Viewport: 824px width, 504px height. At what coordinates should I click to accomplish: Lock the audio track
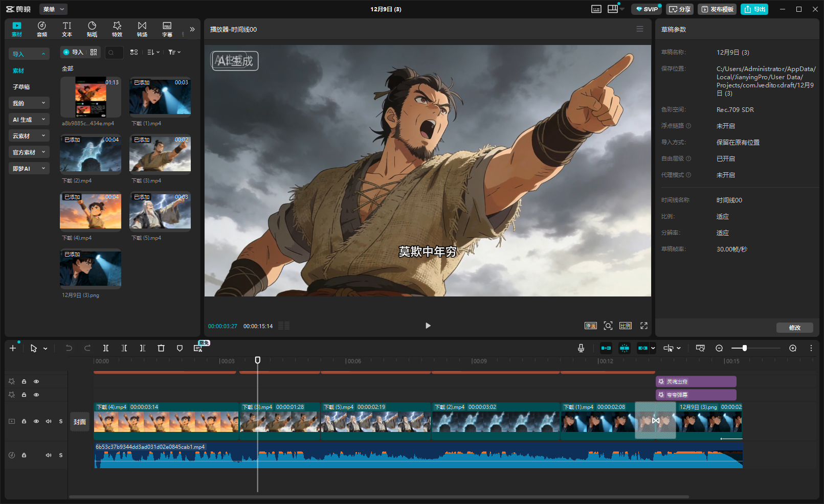[24, 455]
